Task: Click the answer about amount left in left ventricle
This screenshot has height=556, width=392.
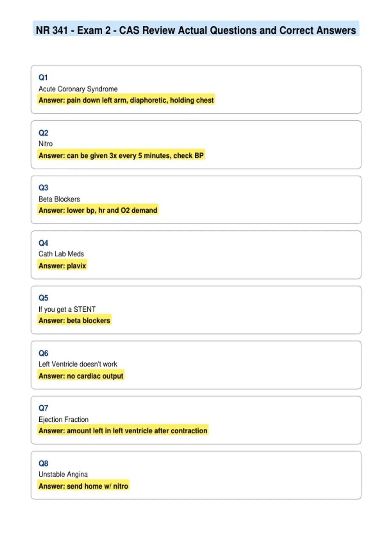Action: [123, 431]
